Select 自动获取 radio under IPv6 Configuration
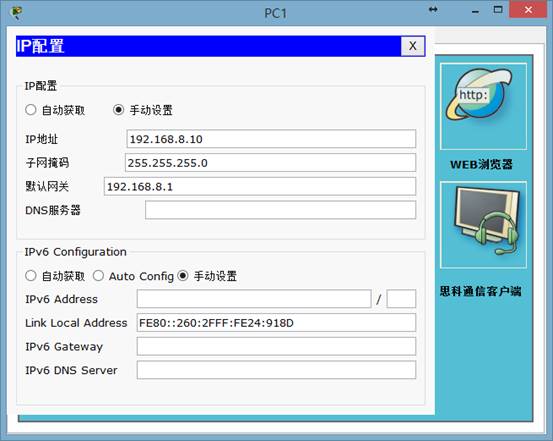This screenshot has height=441, width=553. 31,276
